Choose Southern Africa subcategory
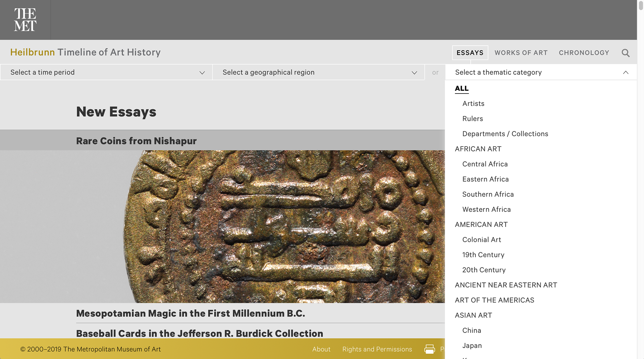Viewport: 644px width, 359px height. coord(488,194)
